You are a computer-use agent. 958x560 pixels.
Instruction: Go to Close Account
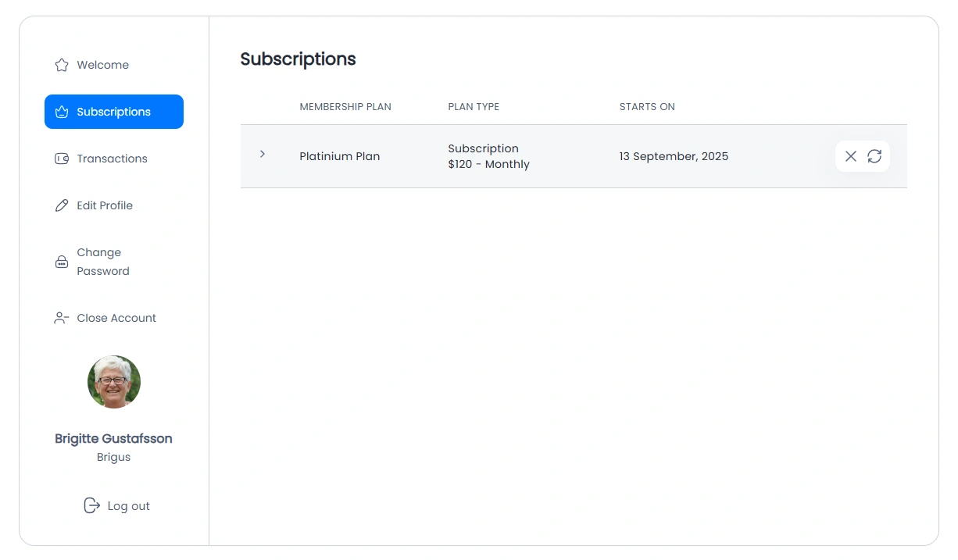[x=116, y=317]
